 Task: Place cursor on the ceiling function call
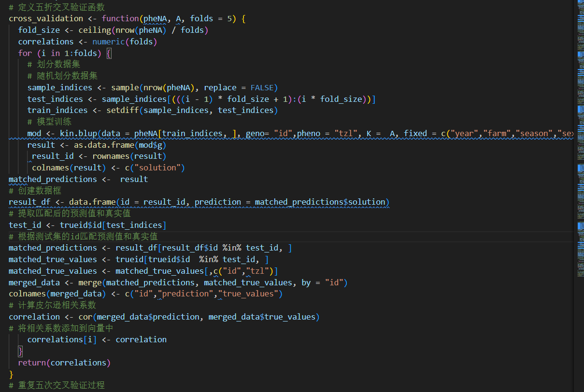(x=95, y=30)
